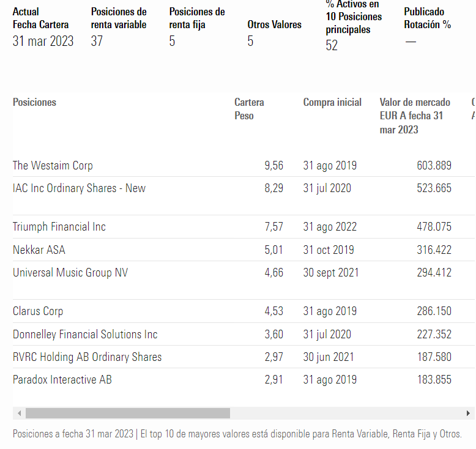Click the Compra inicial column header

click(332, 102)
